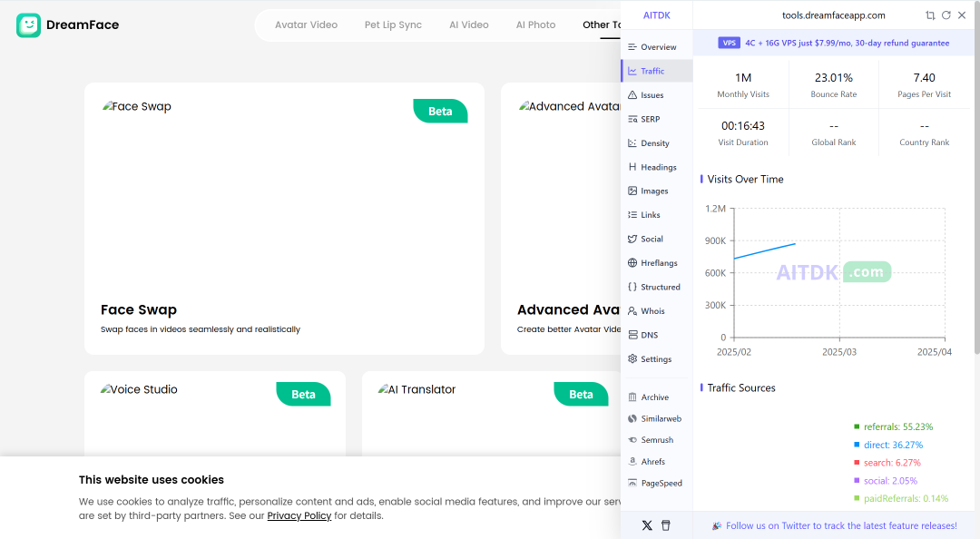Viewport: 980px width, 539px height.
Task: Open the AI Translator card
Action: pyautogui.click(x=491, y=414)
